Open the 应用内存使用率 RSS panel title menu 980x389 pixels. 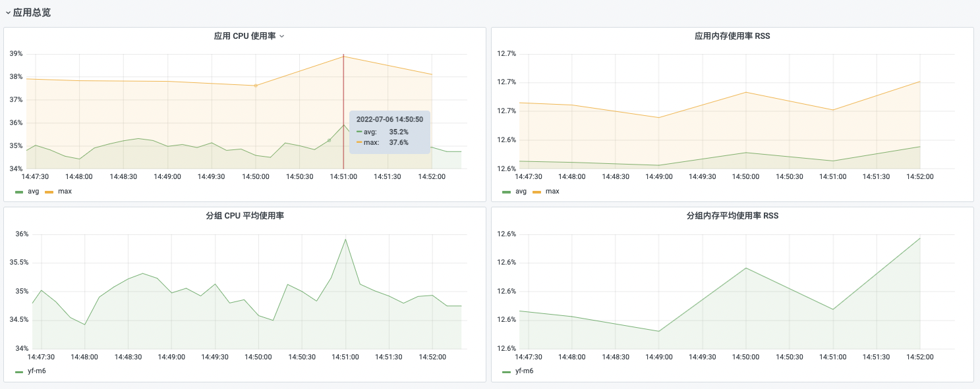point(732,36)
